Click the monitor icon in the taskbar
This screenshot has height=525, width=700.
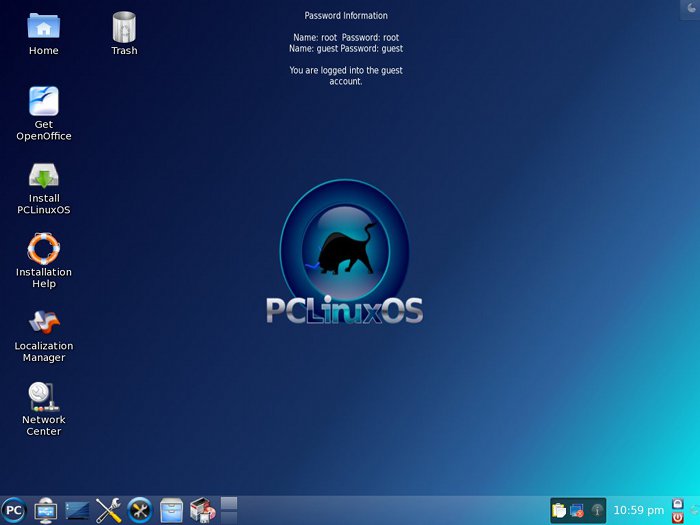point(46,510)
